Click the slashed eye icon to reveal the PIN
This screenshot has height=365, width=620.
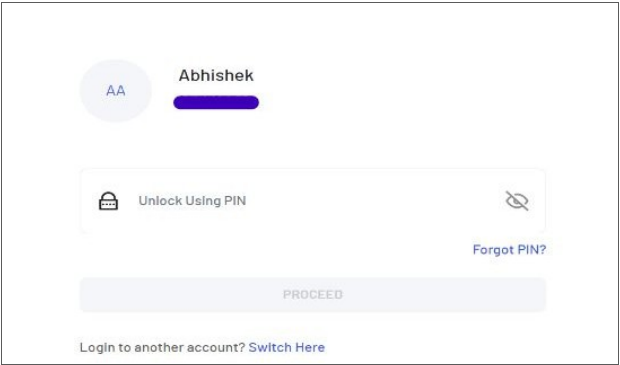[517, 201]
